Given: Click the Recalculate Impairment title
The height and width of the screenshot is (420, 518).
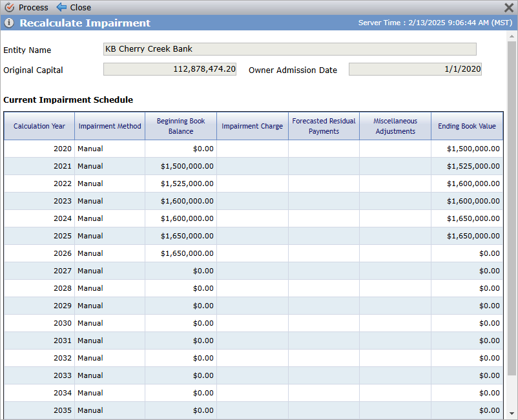Looking at the screenshot, I should [85, 23].
